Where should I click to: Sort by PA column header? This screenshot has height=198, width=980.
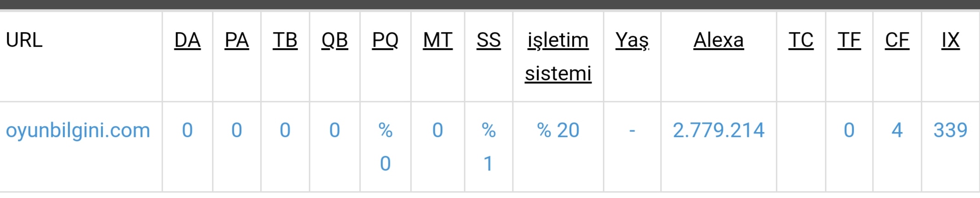coord(237,40)
